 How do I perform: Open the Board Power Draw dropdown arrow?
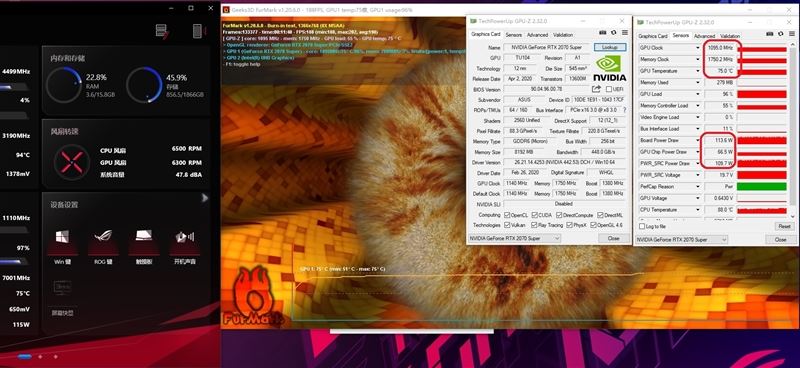pyautogui.click(x=698, y=140)
